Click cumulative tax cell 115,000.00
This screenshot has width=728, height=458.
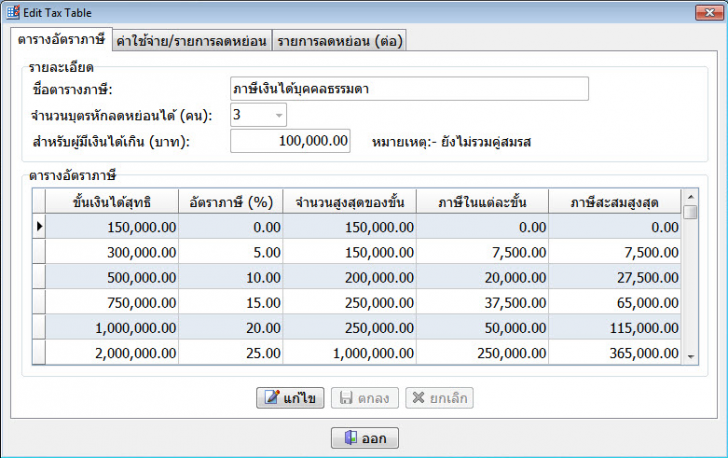pos(615,327)
